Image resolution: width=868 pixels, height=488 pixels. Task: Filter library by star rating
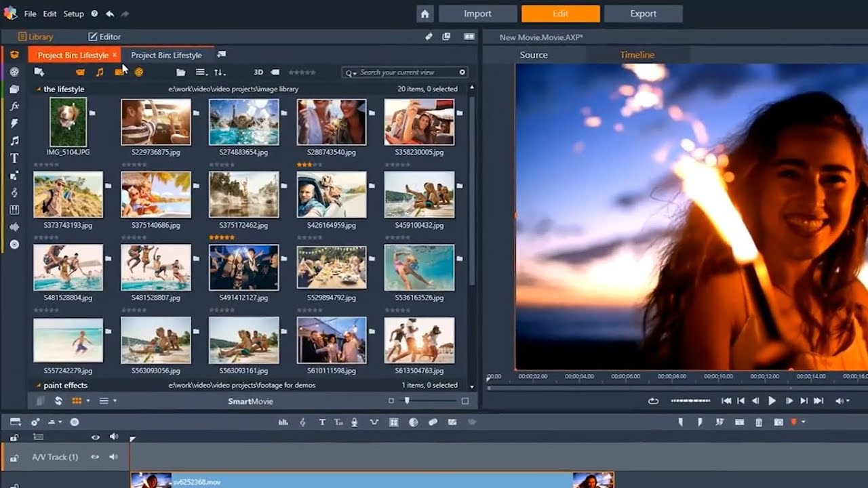302,72
